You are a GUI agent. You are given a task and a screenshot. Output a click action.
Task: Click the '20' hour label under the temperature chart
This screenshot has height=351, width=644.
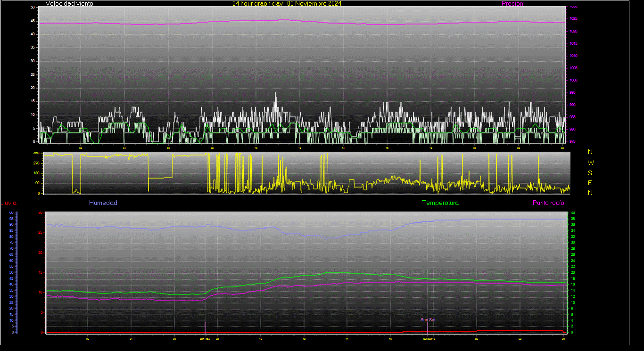pos(477,338)
